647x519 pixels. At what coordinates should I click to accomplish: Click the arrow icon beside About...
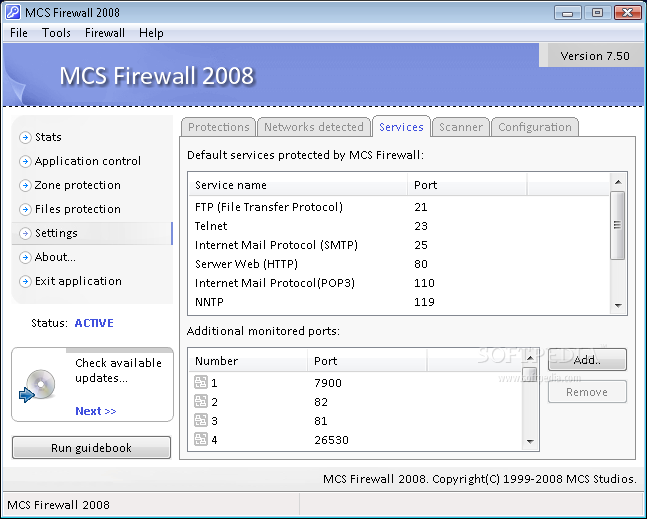pos(25,257)
